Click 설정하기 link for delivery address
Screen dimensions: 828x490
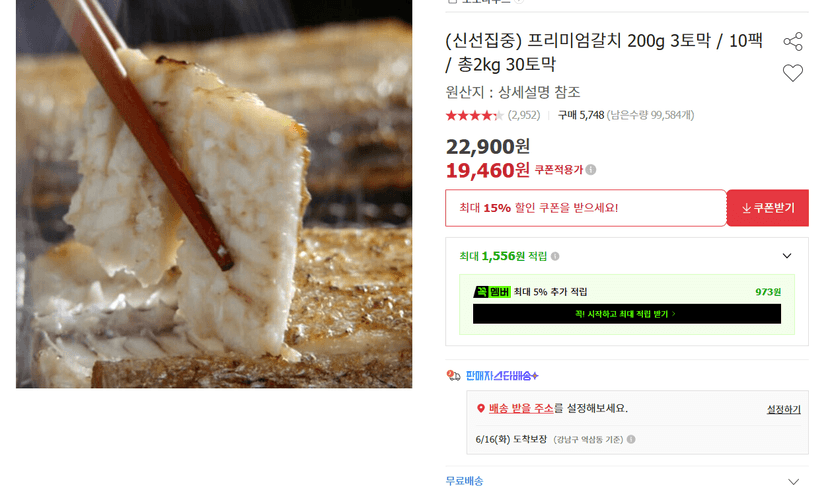point(784,409)
